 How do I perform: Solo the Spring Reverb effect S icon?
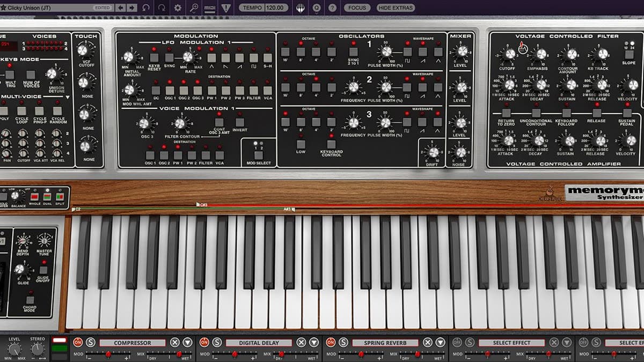pos(343,342)
